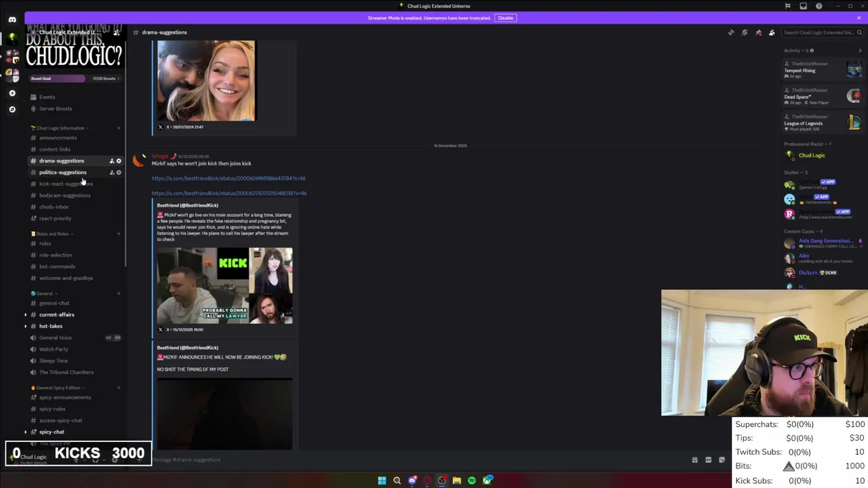This screenshot has width=868, height=488.
Task: Open content-links channel
Action: [x=54, y=149]
